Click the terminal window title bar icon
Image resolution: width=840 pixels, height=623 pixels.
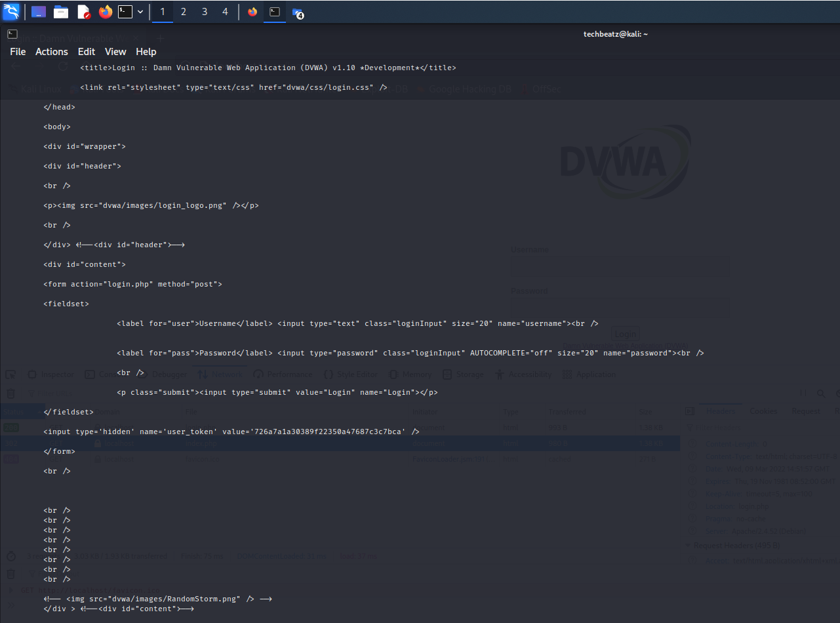coord(12,34)
